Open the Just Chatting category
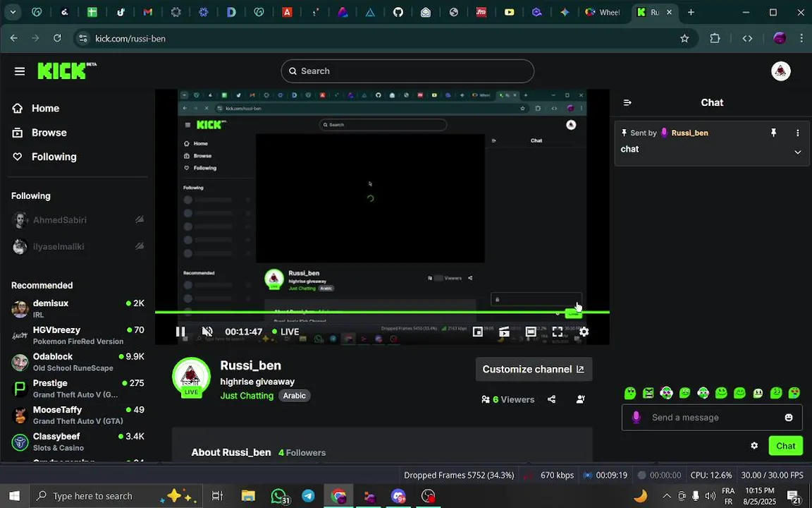Image resolution: width=812 pixels, height=508 pixels. [247, 396]
